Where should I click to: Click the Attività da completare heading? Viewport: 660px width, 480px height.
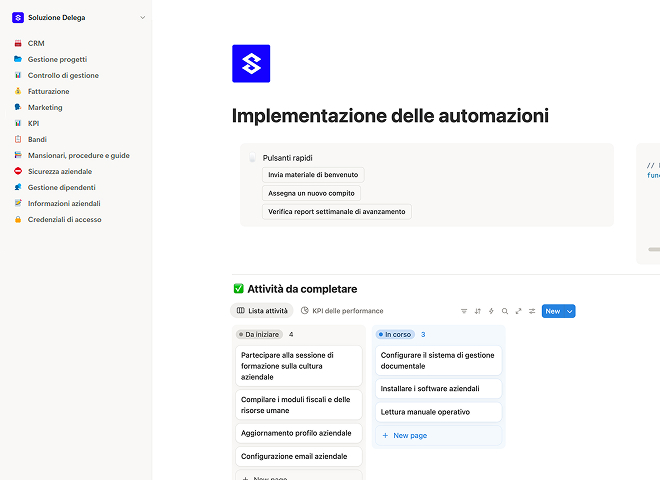click(302, 289)
